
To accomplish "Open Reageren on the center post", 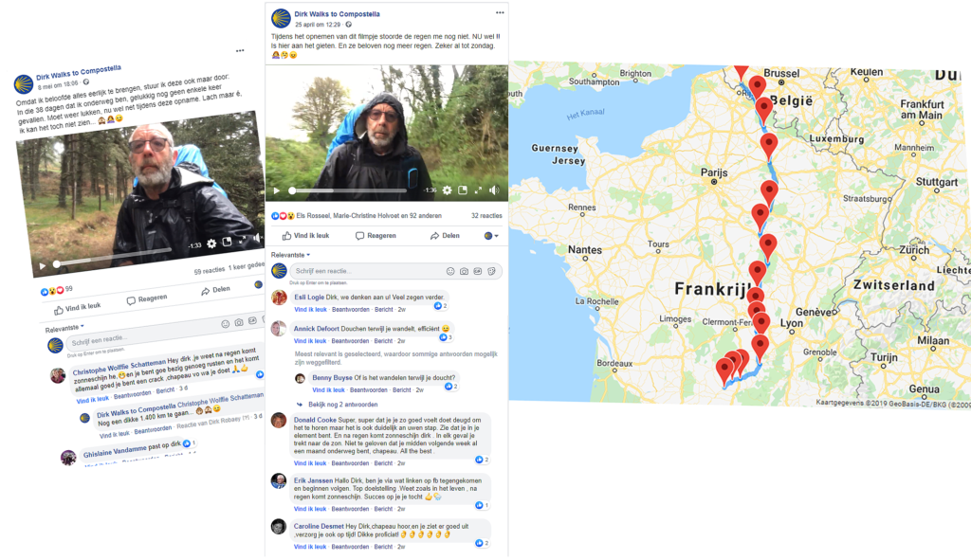I will (x=376, y=236).
